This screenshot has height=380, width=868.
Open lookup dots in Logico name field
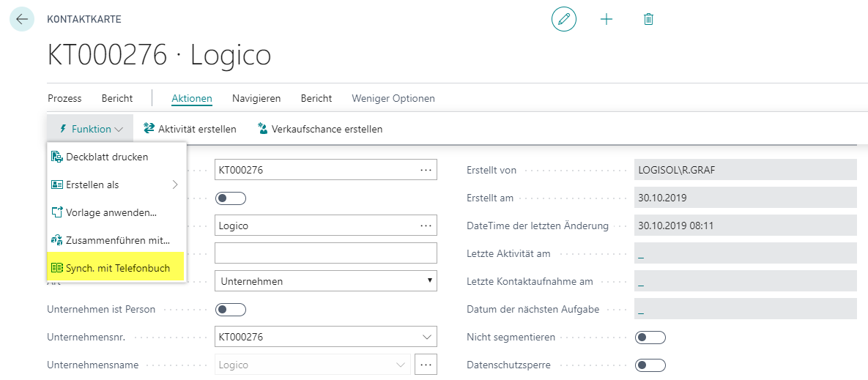[x=426, y=226]
